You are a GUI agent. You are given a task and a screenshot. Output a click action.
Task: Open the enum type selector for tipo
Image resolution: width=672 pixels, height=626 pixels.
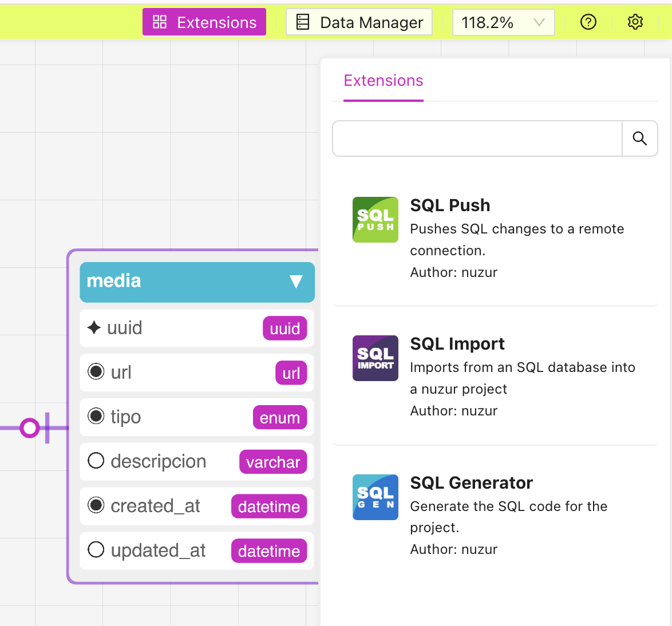click(279, 418)
